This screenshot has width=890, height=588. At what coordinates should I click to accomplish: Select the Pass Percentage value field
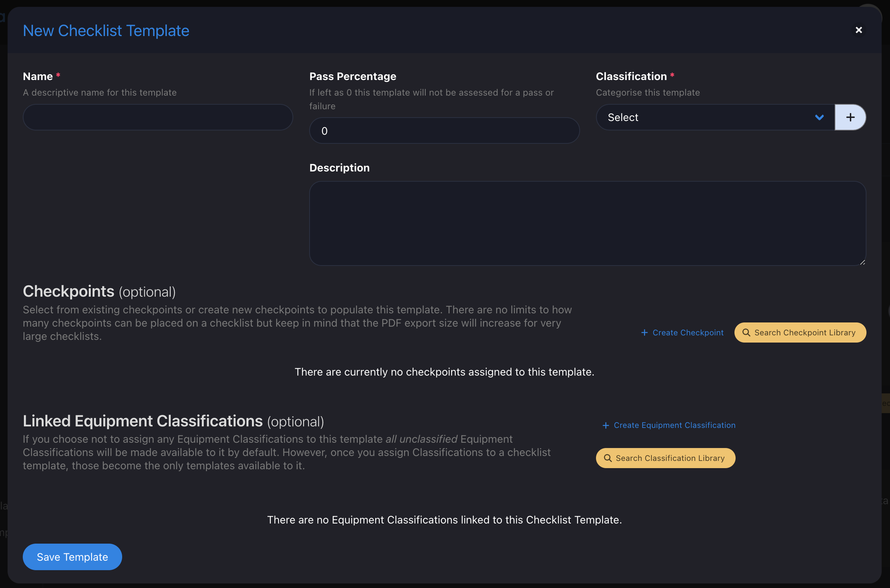point(444,130)
